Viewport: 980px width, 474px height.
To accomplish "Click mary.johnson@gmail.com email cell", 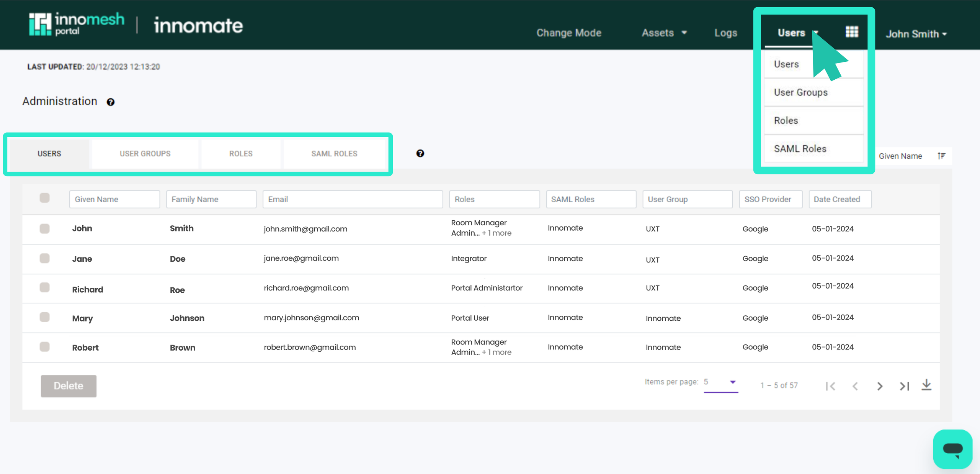I will pyautogui.click(x=312, y=318).
